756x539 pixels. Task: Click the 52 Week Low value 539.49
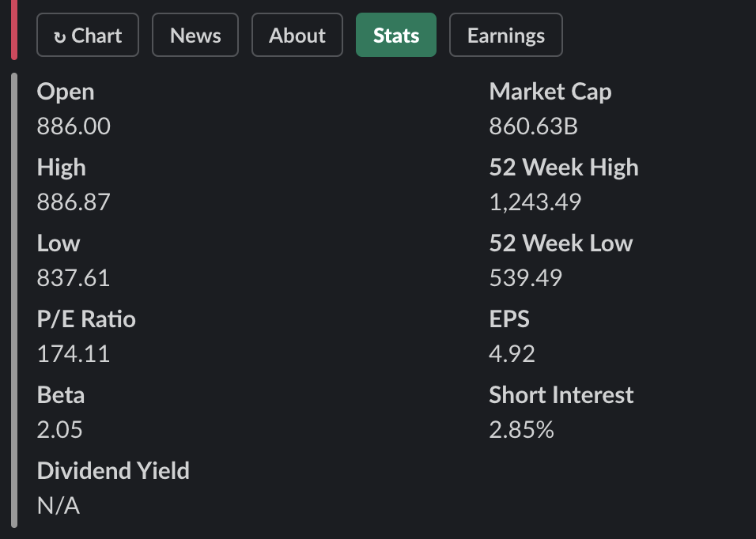(526, 278)
